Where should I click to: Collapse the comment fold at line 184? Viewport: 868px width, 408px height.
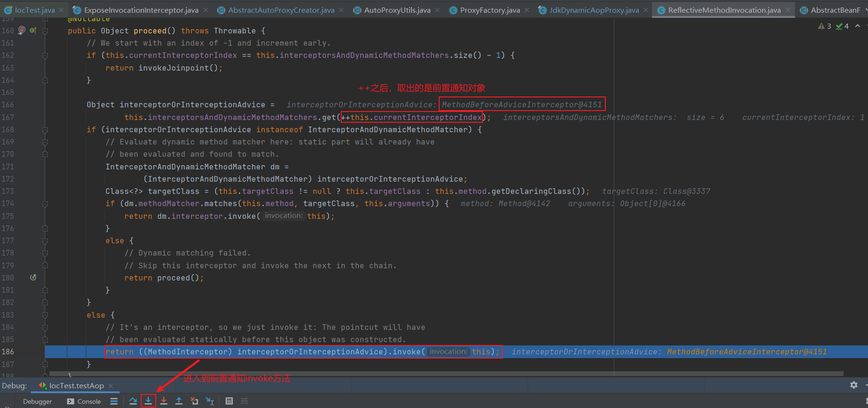pos(45,328)
